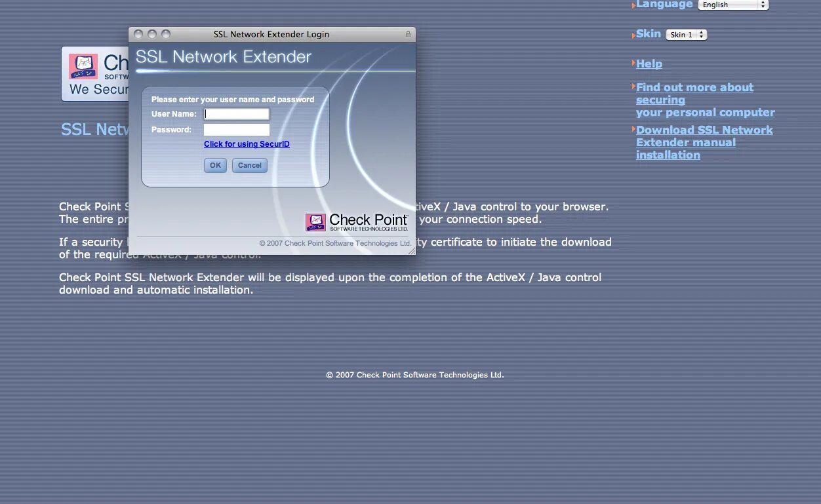This screenshot has height=504, width=821.
Task: Click the Check Point logo in the dialog
Action: coord(357,222)
